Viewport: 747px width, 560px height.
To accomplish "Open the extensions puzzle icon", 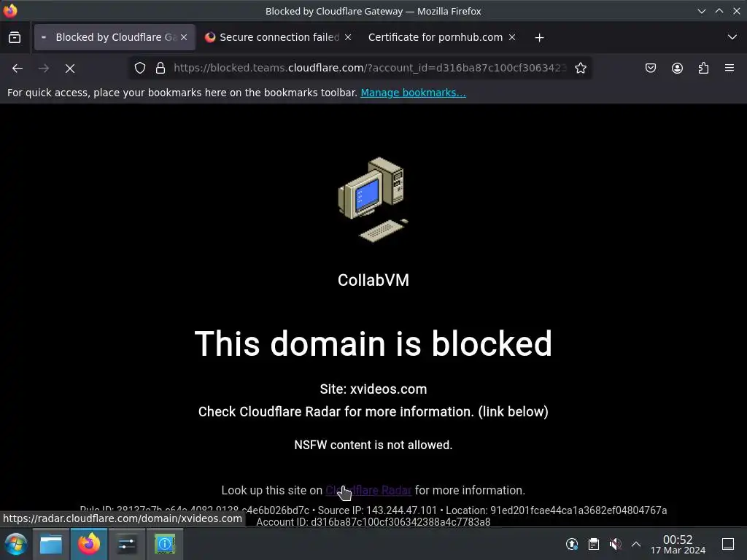I will (704, 68).
